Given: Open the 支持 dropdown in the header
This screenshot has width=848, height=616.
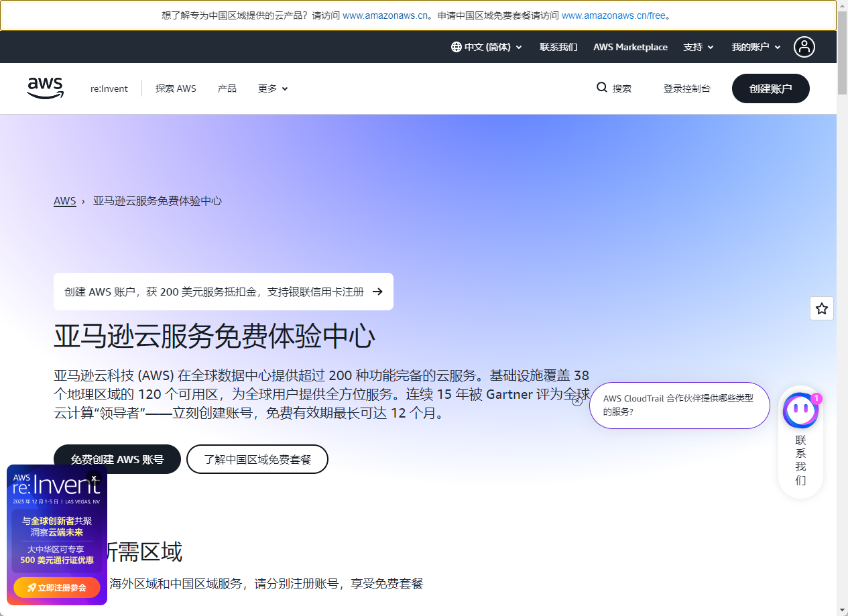Looking at the screenshot, I should 698,47.
